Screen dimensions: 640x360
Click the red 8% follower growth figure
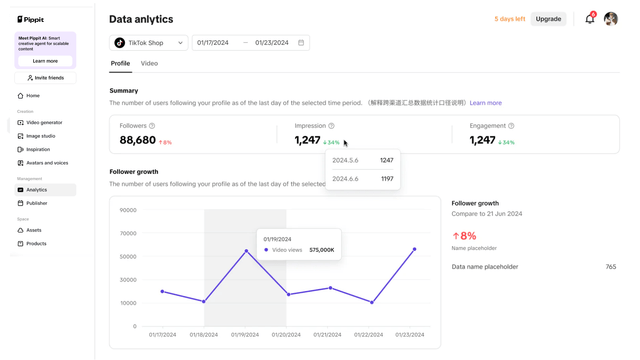tap(464, 236)
